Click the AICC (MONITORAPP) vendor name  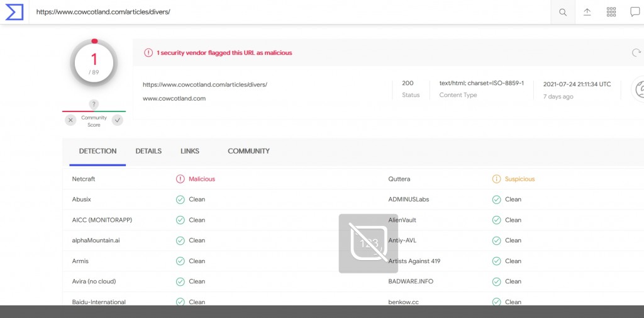coord(103,220)
